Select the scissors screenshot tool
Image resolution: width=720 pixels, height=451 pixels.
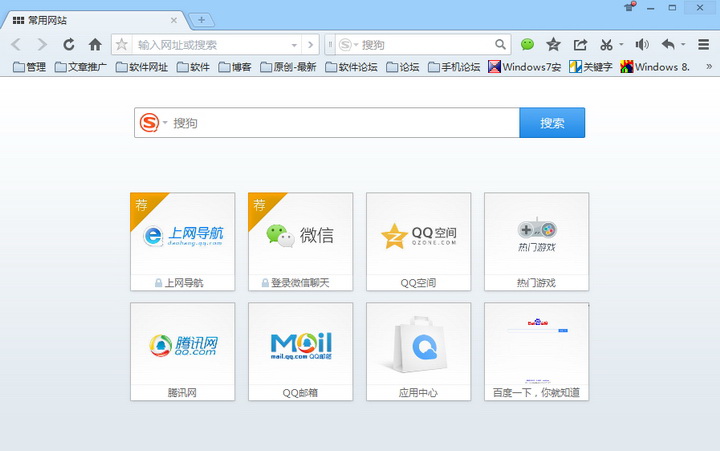(x=606, y=45)
